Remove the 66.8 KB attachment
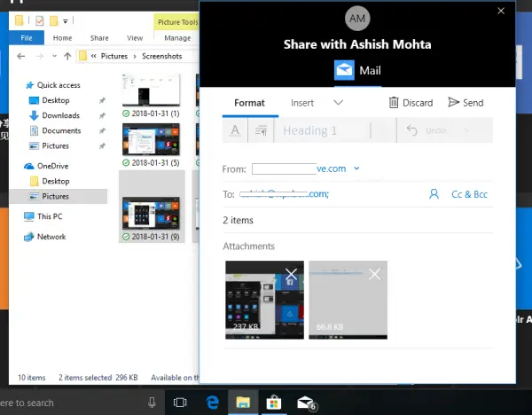 pyautogui.click(x=374, y=274)
